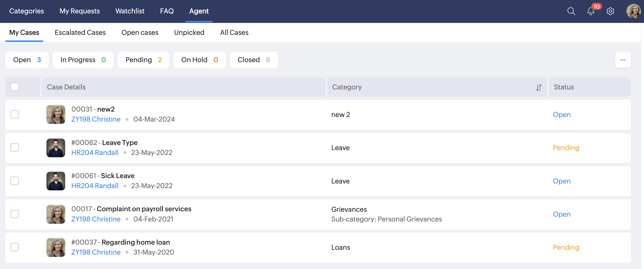This screenshot has height=269, width=644.
Task: Click the user profile avatar in header
Action: click(633, 11)
